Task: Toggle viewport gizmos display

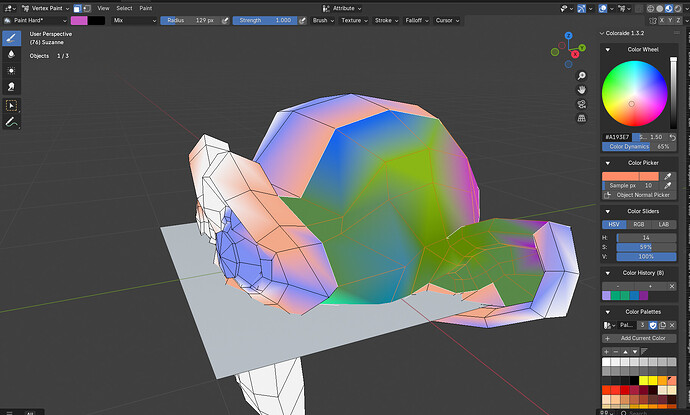Action: click(582, 8)
